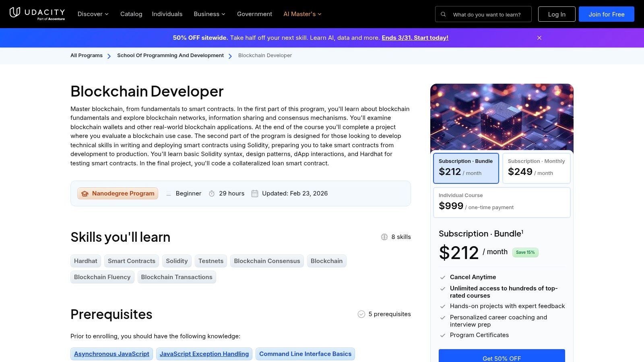Open the Catalog nav item
The image size is (644, 362).
pyautogui.click(x=131, y=14)
